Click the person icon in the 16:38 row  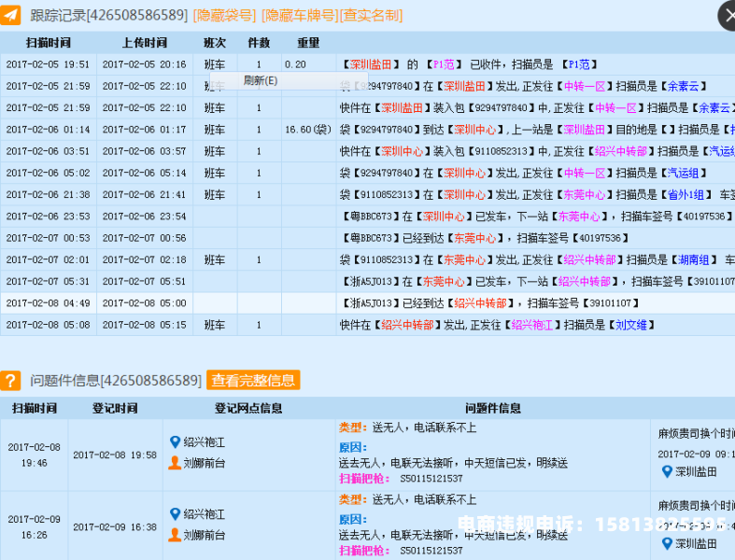175,535
